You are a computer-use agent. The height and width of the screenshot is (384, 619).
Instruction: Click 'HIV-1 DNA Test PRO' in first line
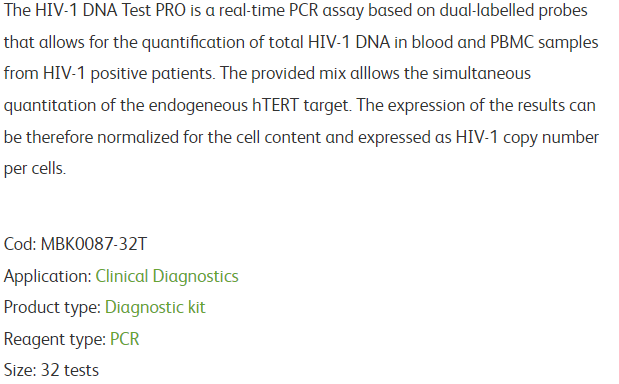(x=111, y=11)
